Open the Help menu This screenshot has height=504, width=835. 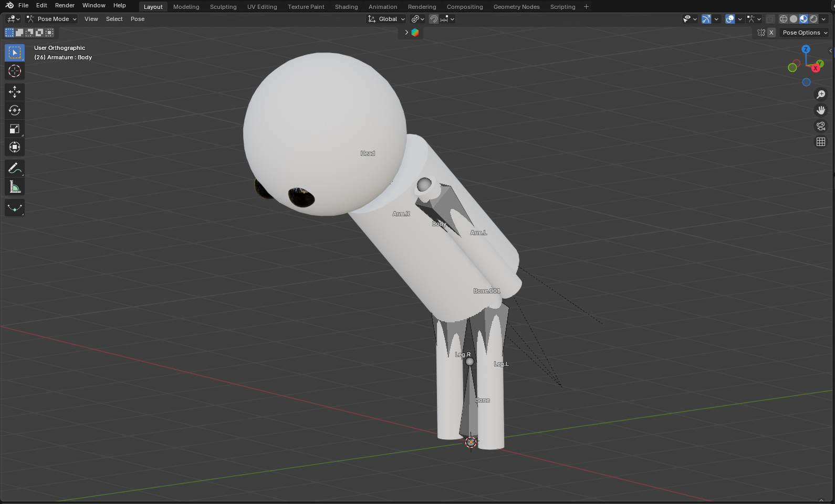(x=120, y=5)
